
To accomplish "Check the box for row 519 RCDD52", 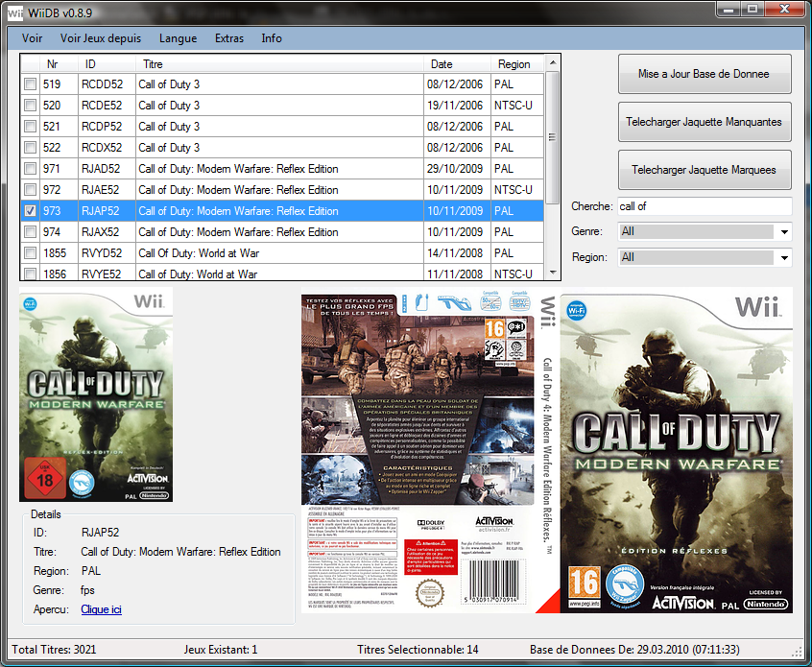I will point(31,83).
